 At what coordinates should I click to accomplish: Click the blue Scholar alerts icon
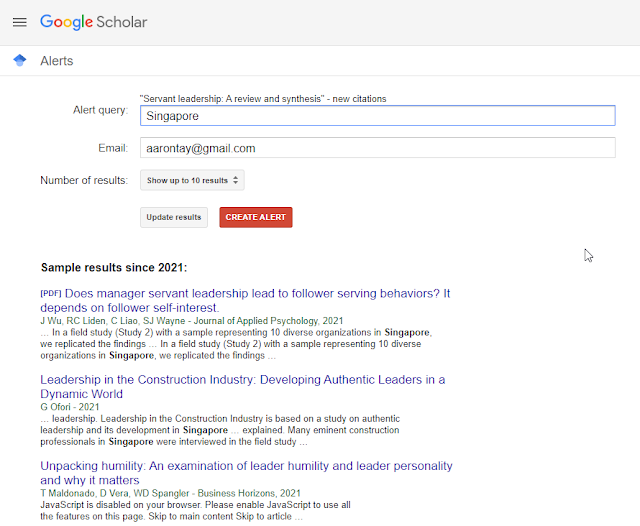coord(20,61)
